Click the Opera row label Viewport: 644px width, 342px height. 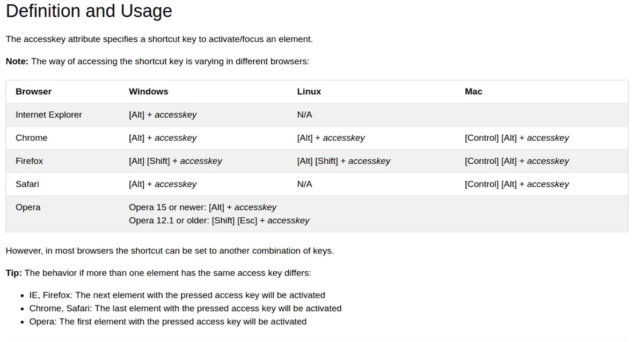coord(28,207)
